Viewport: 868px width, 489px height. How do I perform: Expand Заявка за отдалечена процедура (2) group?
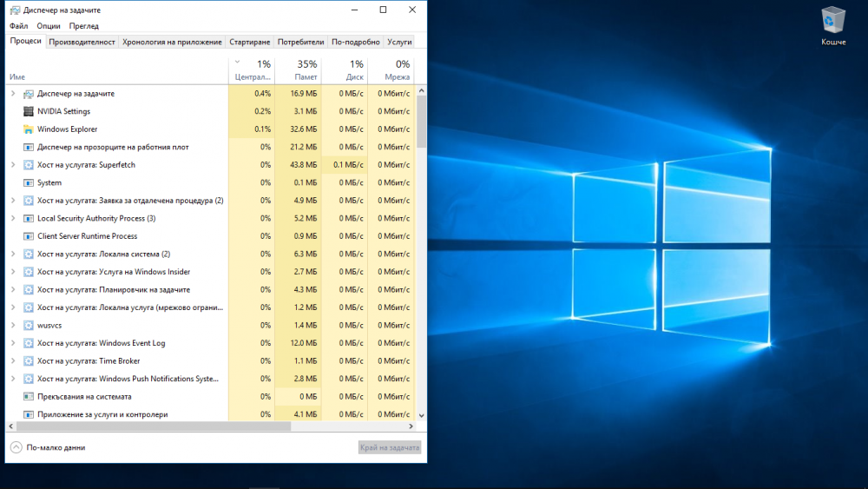tap(13, 201)
